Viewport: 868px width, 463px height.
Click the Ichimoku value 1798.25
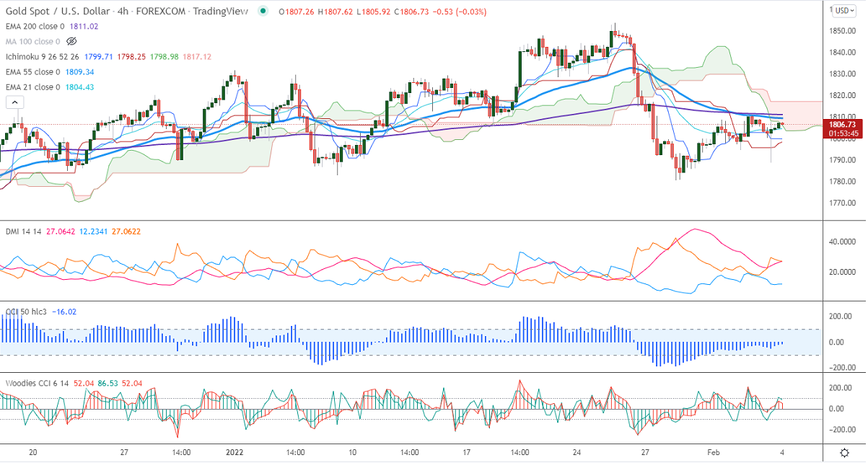[x=131, y=57]
